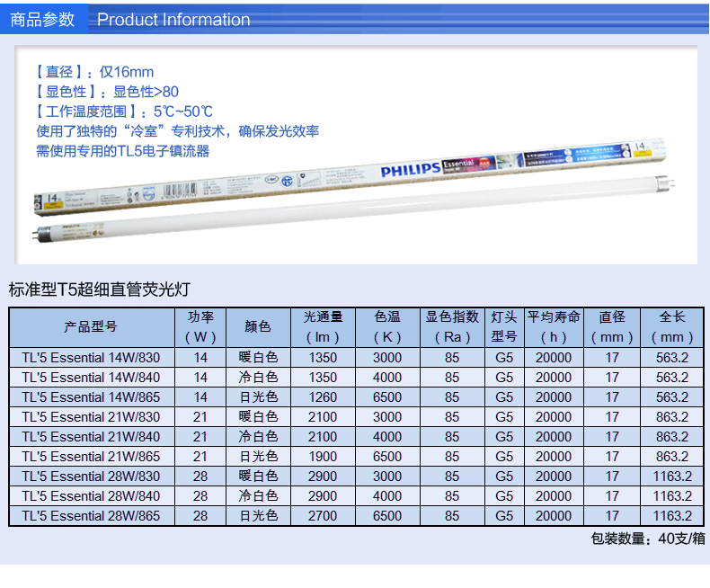The height and width of the screenshot is (588, 710).
Task: Click the TL5电子镇流器 requirement line
Action: click(123, 151)
